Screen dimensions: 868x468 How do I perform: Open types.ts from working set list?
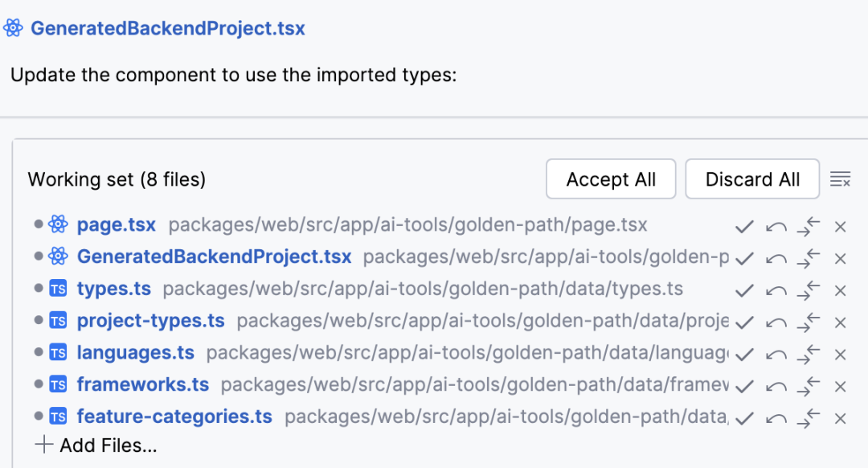pos(113,289)
